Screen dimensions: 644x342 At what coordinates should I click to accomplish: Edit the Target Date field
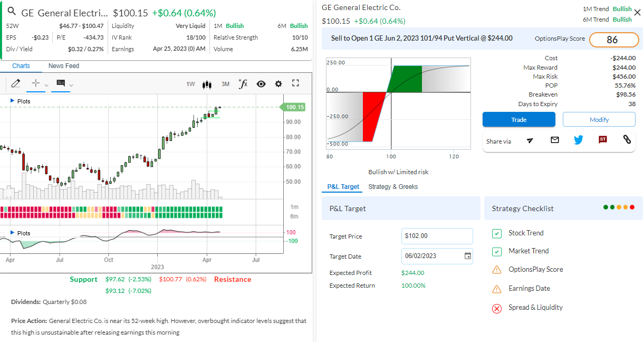[x=437, y=256]
